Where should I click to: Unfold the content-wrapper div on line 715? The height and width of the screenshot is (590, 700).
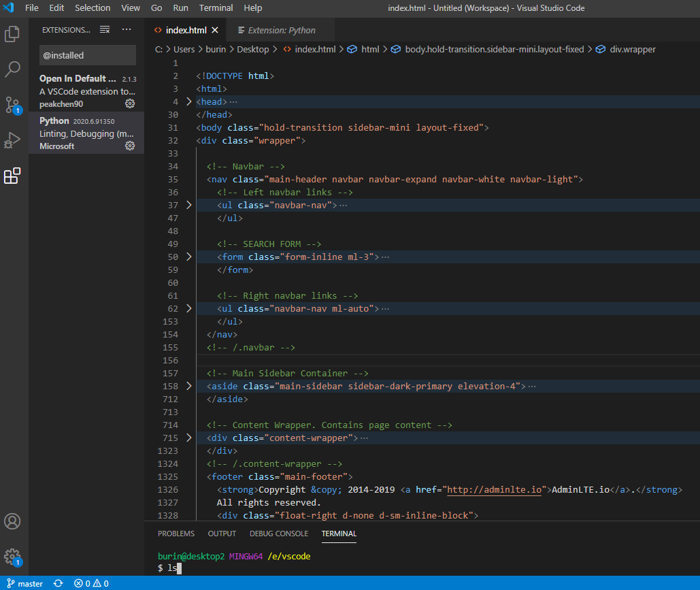[x=189, y=438]
